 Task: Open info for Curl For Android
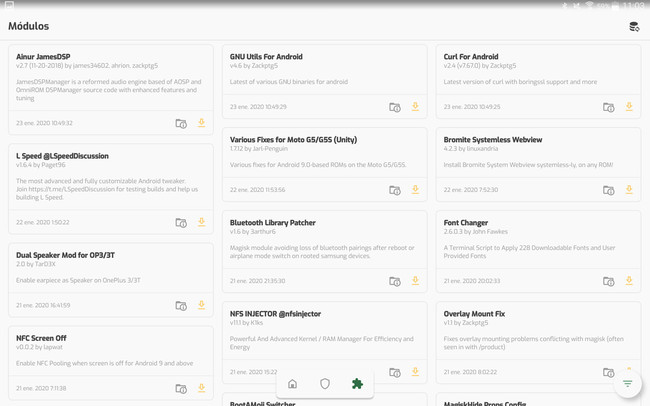point(609,107)
